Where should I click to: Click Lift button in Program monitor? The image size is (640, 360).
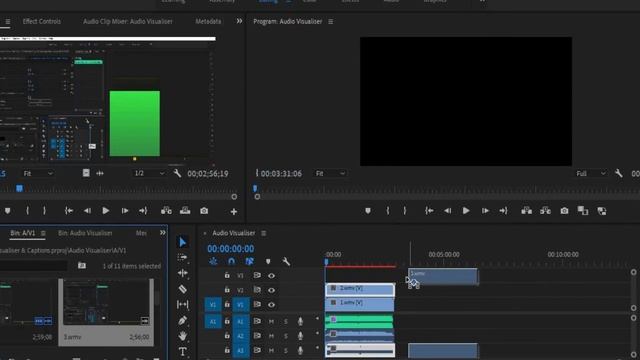tap(526, 211)
